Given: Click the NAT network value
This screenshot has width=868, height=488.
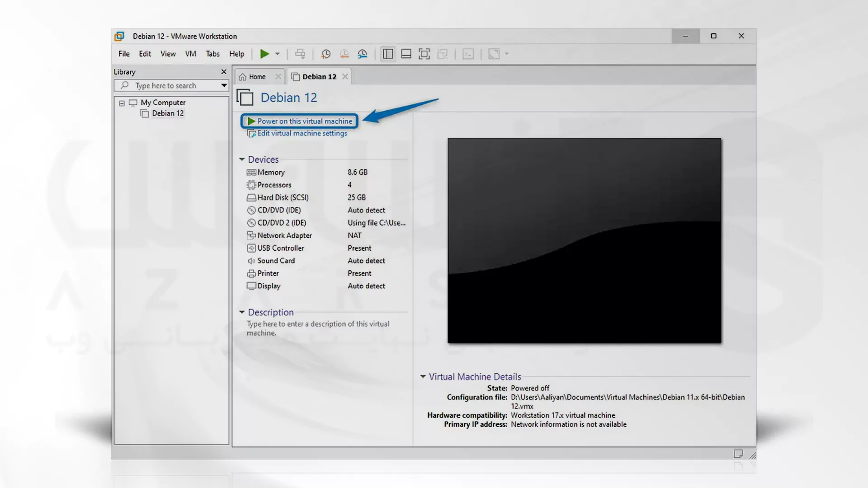Looking at the screenshot, I should [354, 235].
